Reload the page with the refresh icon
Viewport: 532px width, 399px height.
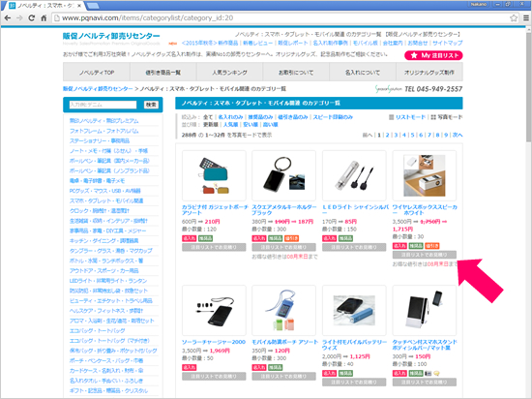pyautogui.click(x=32, y=18)
